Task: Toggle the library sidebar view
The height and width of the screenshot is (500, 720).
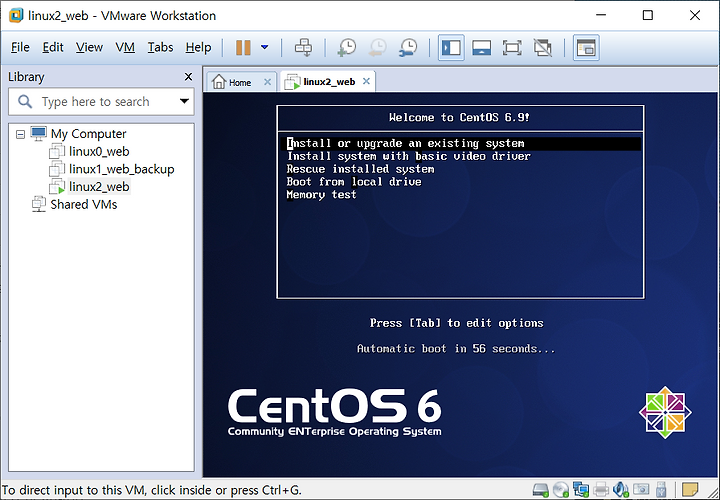Action: pos(451,47)
